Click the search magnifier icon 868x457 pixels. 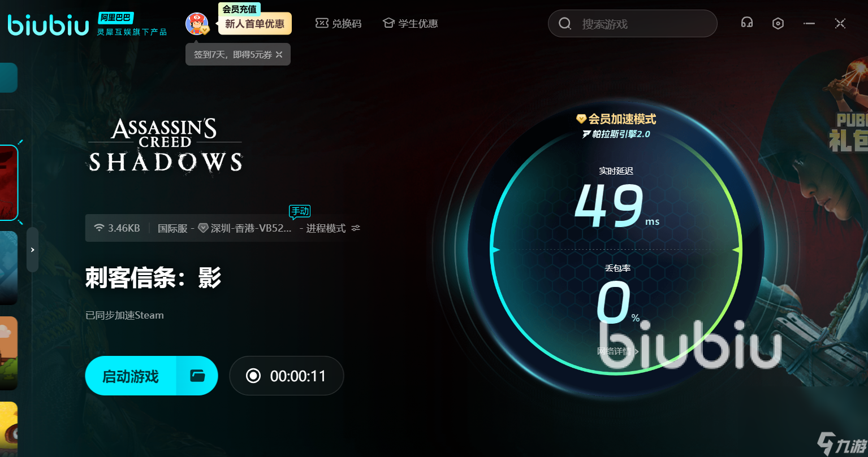pyautogui.click(x=564, y=24)
